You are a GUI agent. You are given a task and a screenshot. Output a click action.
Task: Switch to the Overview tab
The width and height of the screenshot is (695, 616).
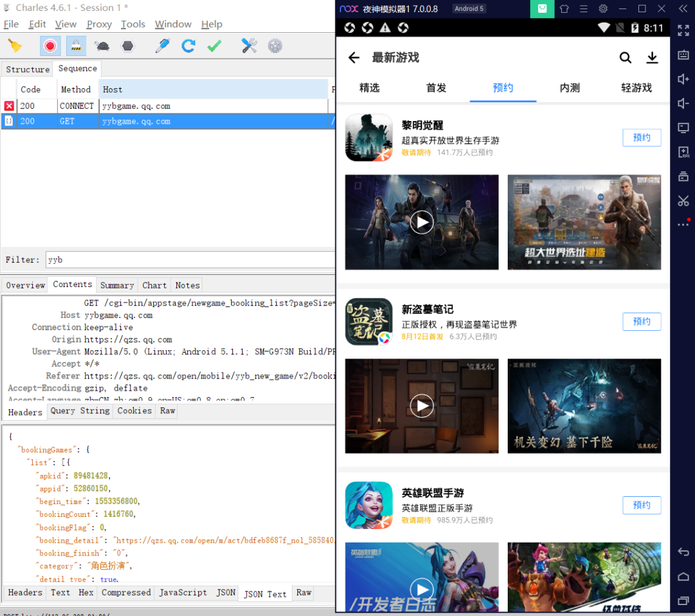(25, 285)
